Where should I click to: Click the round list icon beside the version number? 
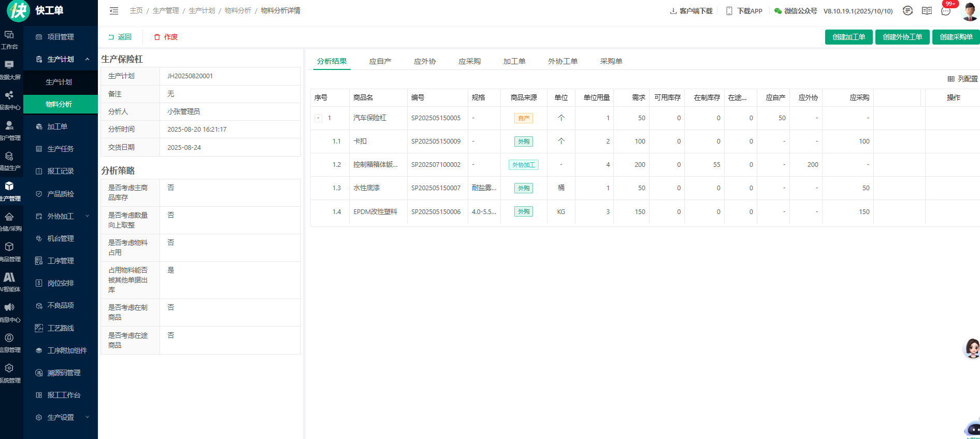click(x=907, y=11)
